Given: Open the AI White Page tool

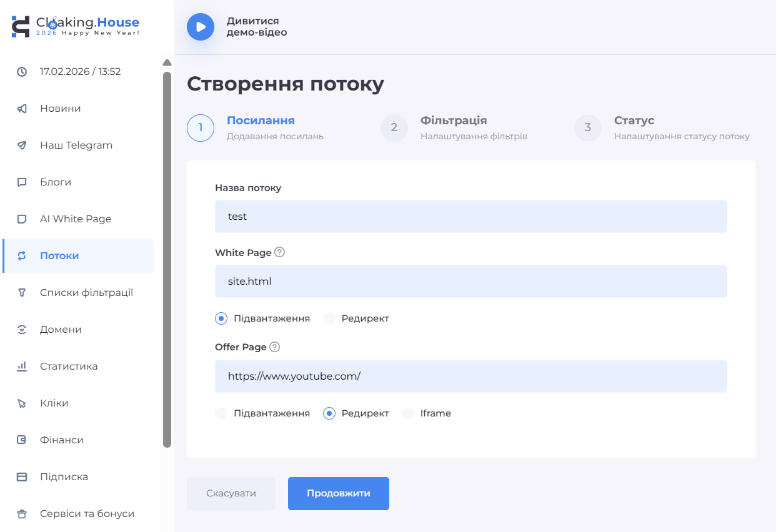Looking at the screenshot, I should (x=76, y=219).
